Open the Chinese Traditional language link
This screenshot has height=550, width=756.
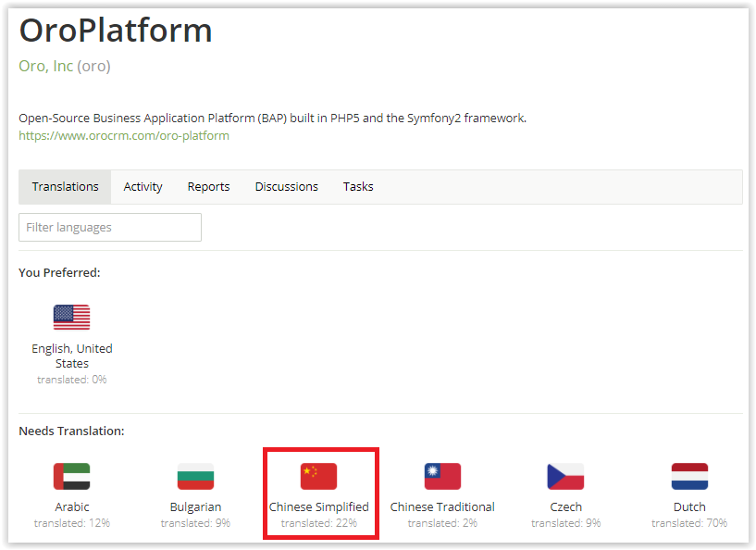coord(442,507)
